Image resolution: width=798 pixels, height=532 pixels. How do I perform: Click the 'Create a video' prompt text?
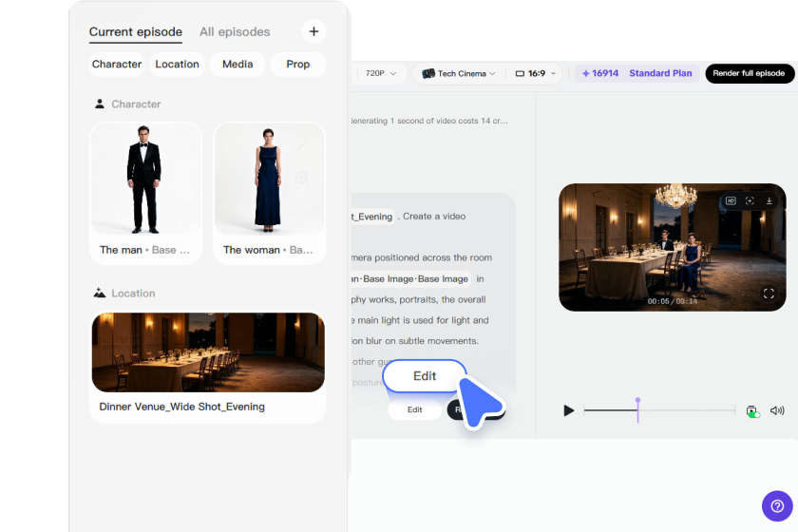pyautogui.click(x=434, y=217)
